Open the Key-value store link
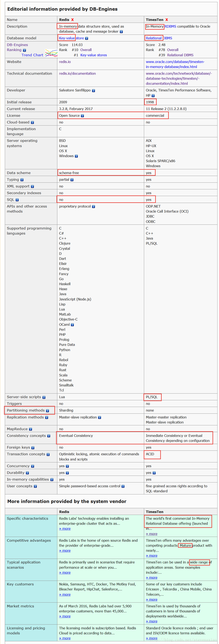The width and height of the screenshot is (219, 644). click(x=72, y=38)
